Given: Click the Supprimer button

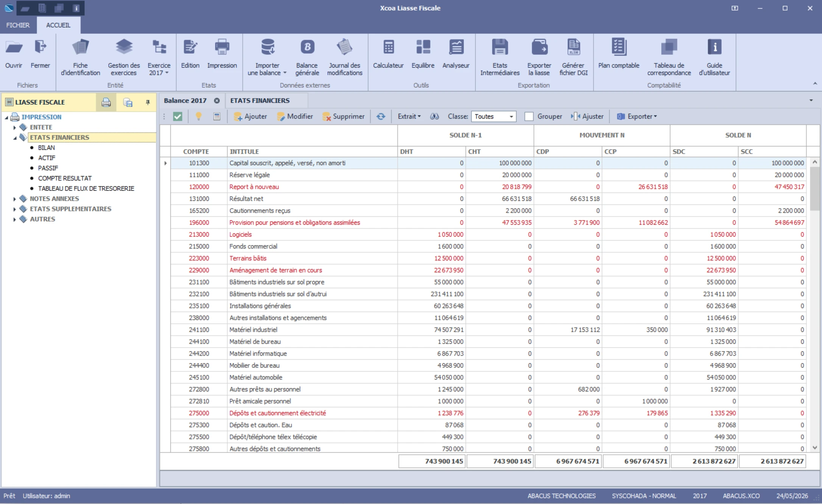Looking at the screenshot, I should tap(344, 116).
